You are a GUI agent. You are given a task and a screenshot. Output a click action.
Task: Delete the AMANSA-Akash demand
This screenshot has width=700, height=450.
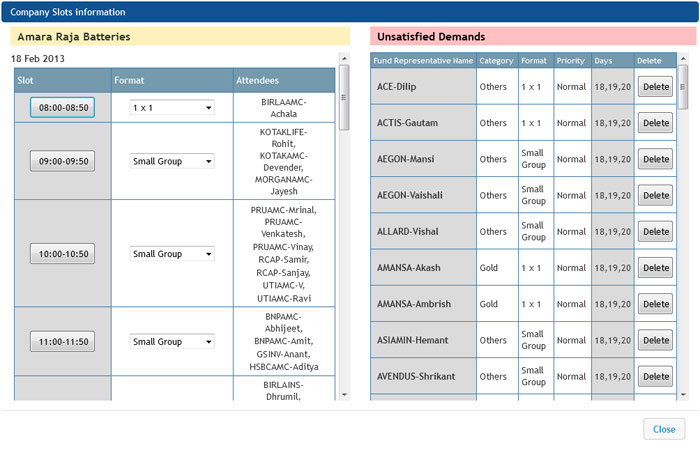655,268
